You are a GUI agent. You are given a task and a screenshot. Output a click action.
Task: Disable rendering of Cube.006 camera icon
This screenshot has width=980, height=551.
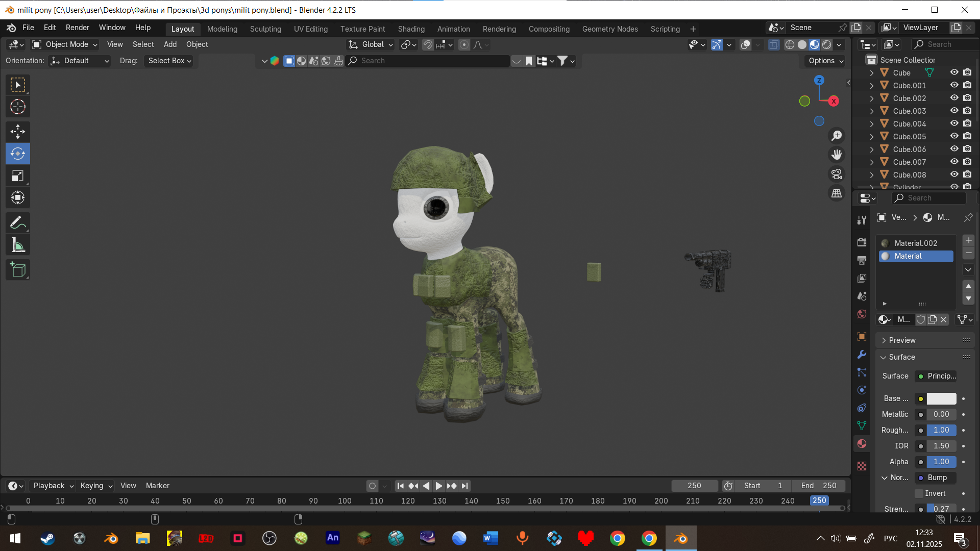(967, 149)
